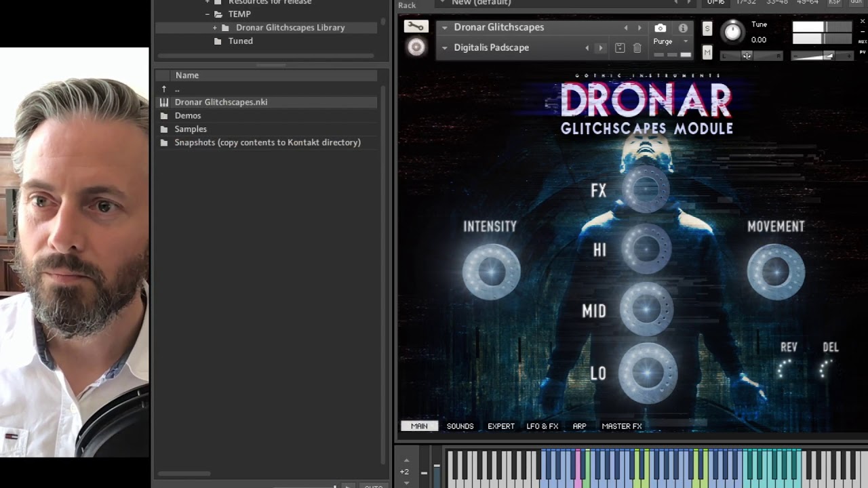Image resolution: width=868 pixels, height=488 pixels.
Task: Open the ARP tab
Action: [579, 426]
